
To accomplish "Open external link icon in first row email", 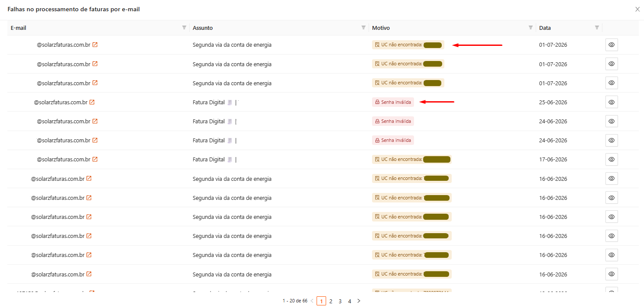I will (x=95, y=45).
